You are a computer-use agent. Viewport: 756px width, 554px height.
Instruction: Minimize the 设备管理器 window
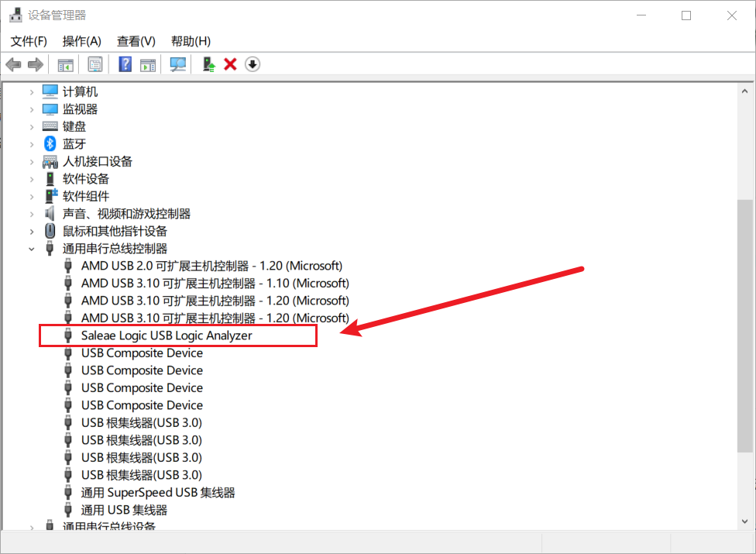coord(641,15)
